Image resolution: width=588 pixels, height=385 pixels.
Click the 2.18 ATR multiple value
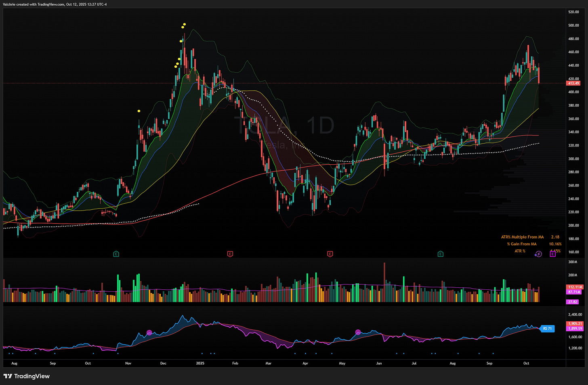click(555, 237)
